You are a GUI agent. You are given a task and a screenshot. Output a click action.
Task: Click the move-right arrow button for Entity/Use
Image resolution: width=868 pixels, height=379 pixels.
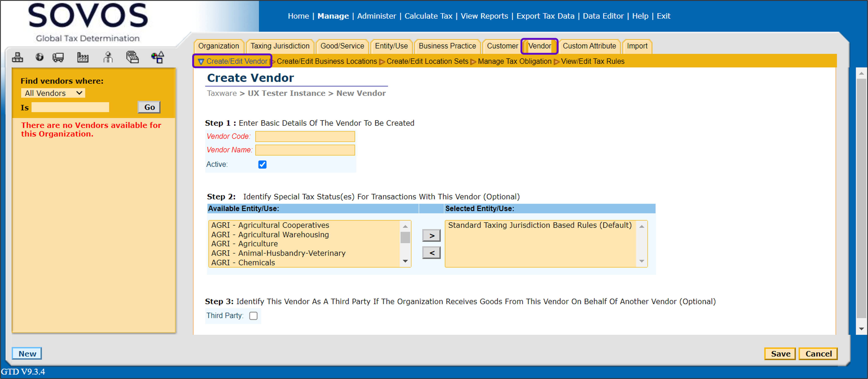coord(431,236)
